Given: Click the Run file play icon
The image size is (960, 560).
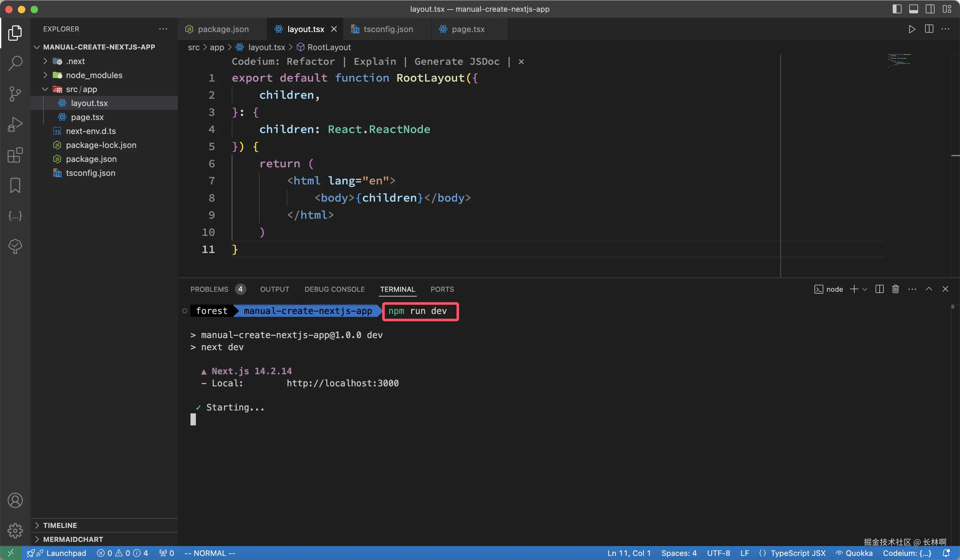Looking at the screenshot, I should click(912, 29).
